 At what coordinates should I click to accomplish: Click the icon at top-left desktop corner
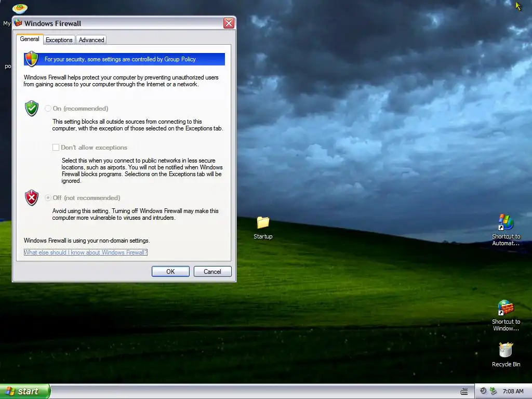[x=20, y=8]
